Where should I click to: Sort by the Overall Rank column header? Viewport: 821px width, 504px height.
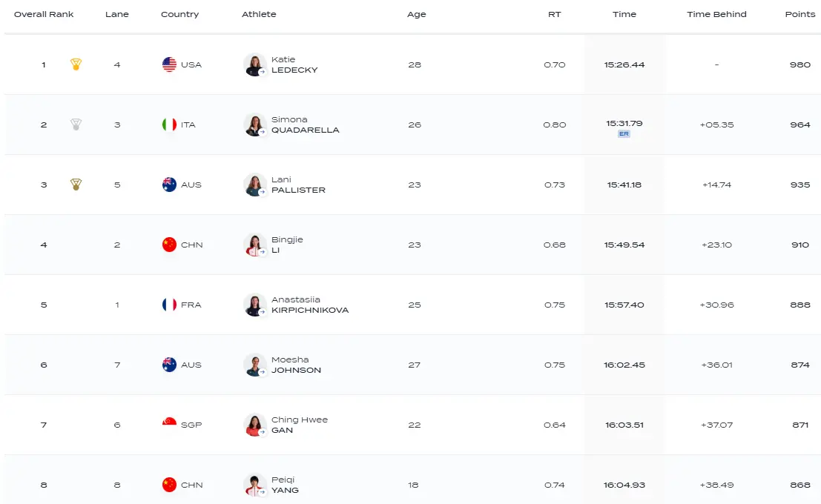44,14
